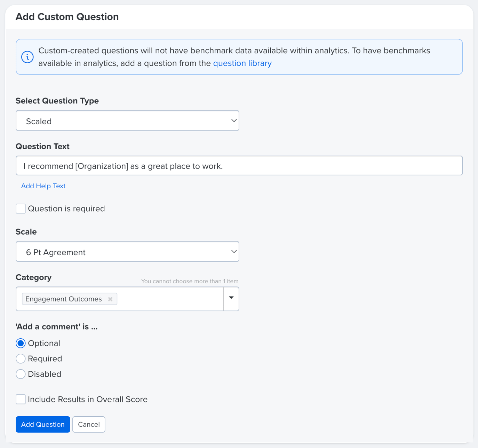Image resolution: width=478 pixels, height=448 pixels.
Task: Submit with the Add Question button
Action: (42, 424)
